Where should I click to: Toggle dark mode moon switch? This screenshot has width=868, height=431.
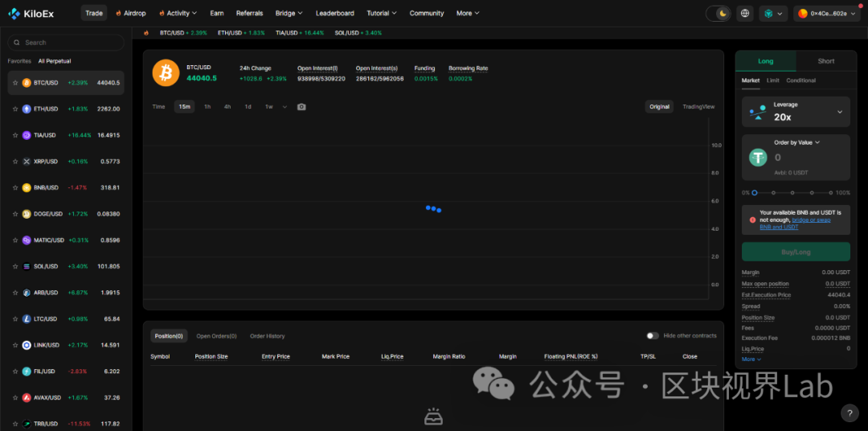[x=719, y=14]
